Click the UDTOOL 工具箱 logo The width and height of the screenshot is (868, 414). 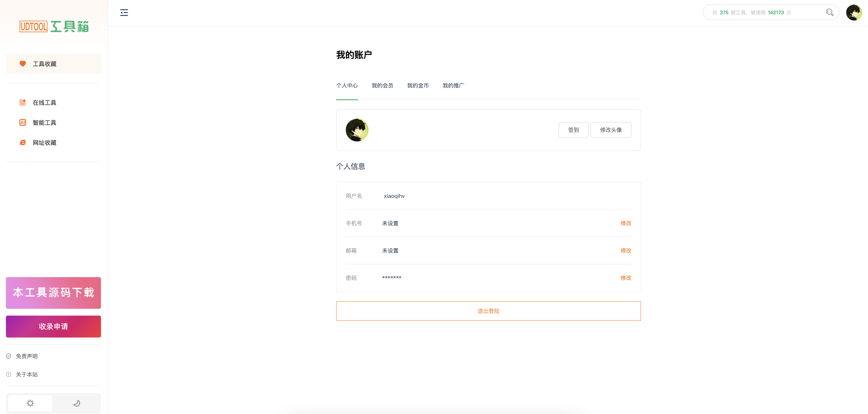coord(54,26)
